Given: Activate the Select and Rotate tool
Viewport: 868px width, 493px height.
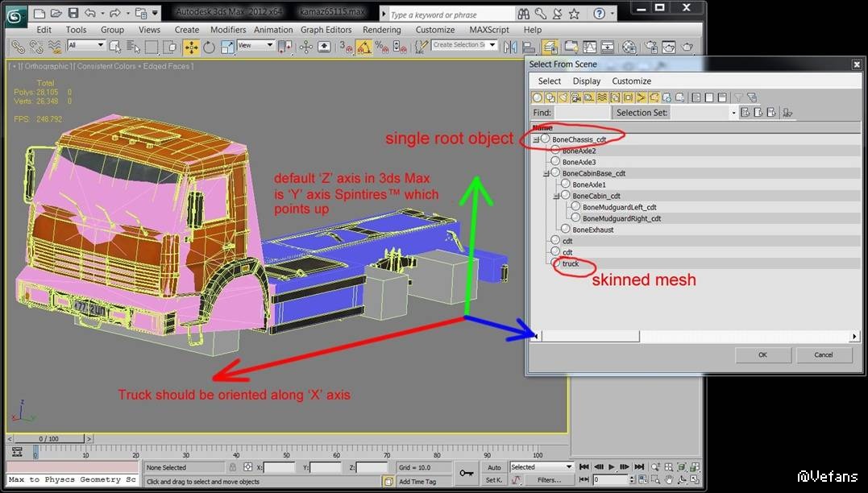Looking at the screenshot, I should (x=209, y=48).
